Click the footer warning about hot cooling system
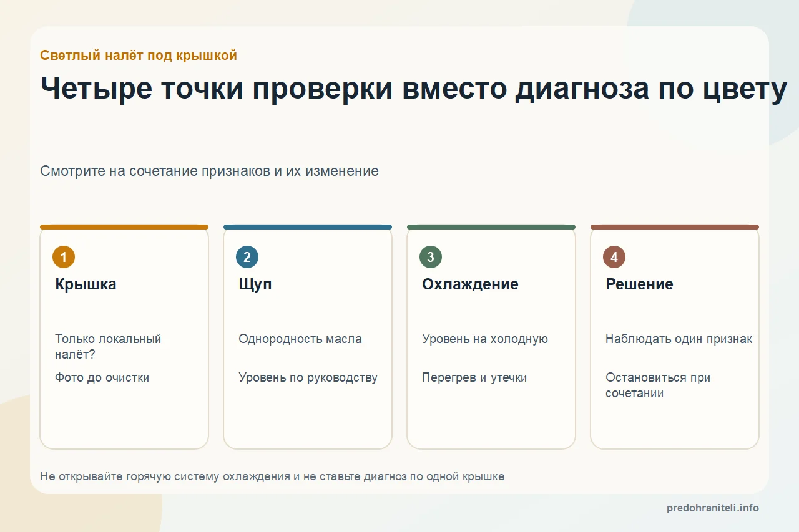Image resolution: width=799 pixels, height=532 pixels. coord(272,476)
